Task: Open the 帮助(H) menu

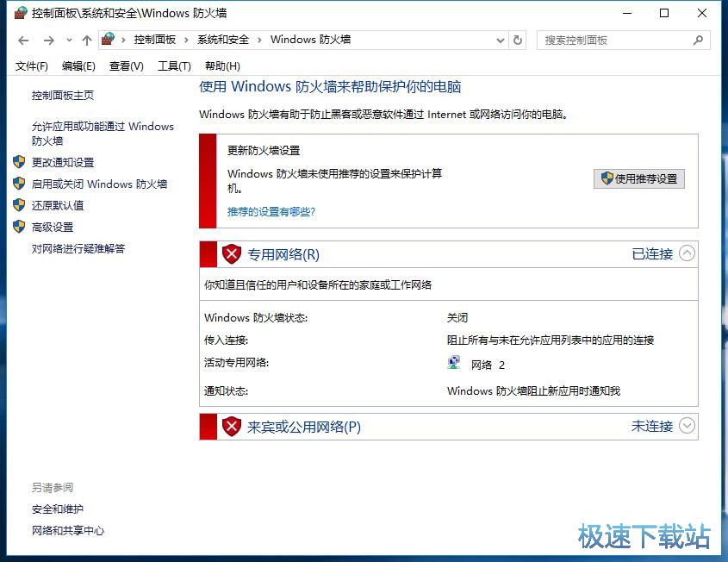Action: 222,66
